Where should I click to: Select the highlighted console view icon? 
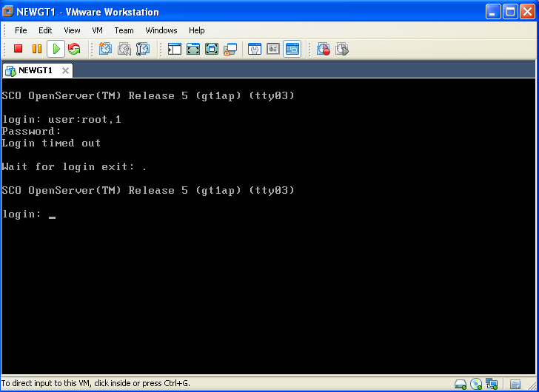pyautogui.click(x=292, y=49)
